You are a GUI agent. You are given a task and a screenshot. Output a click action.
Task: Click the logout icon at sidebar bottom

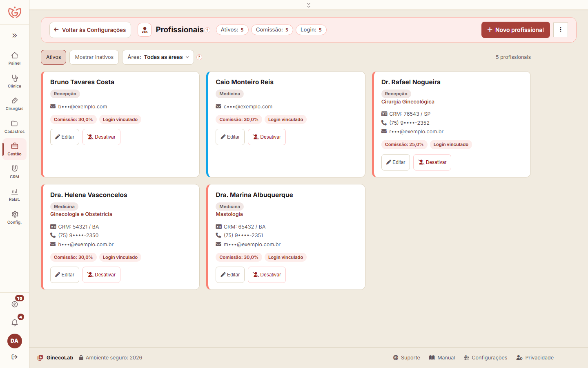pyautogui.click(x=15, y=357)
